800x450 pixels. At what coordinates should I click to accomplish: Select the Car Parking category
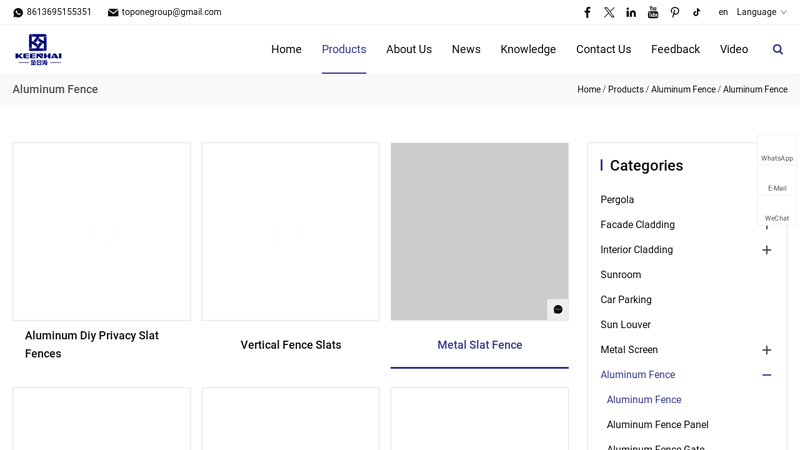626,299
